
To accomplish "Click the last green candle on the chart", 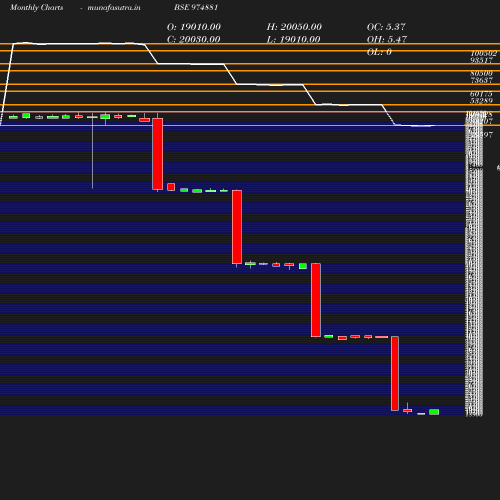I will point(434,412).
